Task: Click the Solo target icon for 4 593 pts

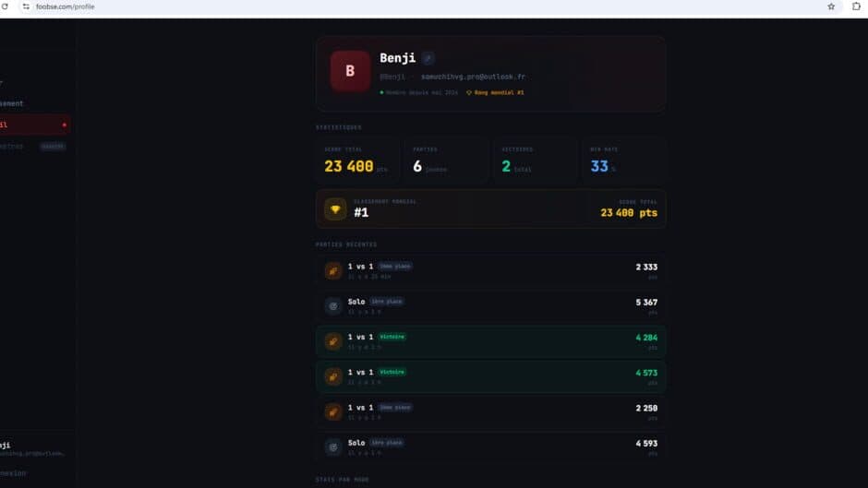Action: tap(332, 447)
